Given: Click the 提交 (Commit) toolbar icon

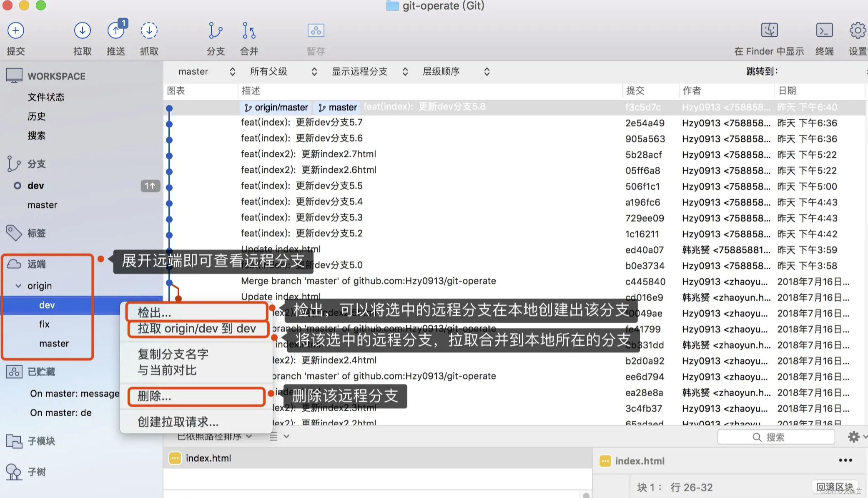Looking at the screenshot, I should (16, 30).
